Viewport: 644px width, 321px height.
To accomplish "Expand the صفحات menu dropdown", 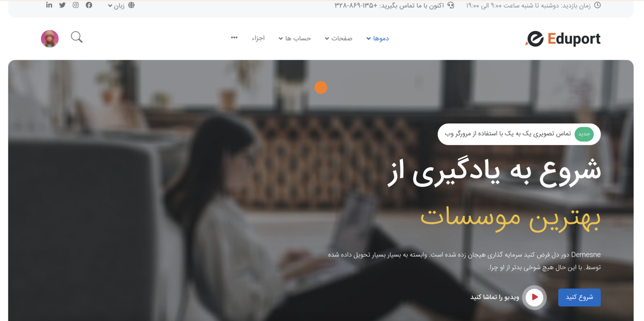I will pos(339,38).
